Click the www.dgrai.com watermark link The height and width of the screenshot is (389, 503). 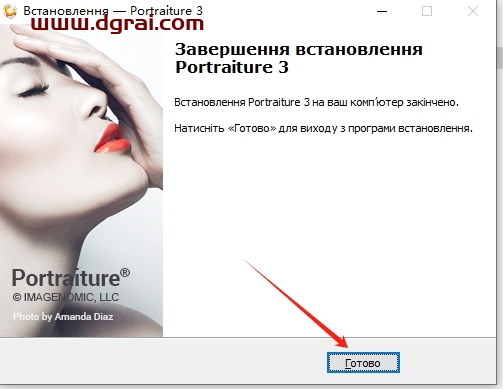click(x=117, y=23)
